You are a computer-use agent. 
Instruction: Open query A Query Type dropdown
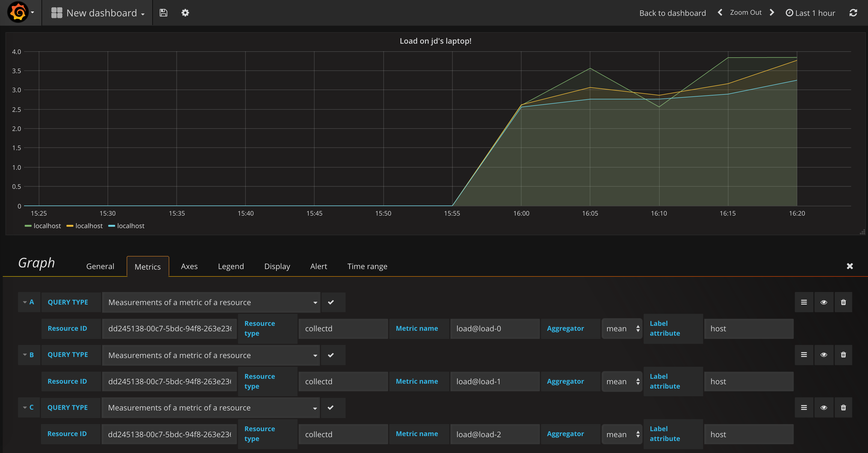211,302
